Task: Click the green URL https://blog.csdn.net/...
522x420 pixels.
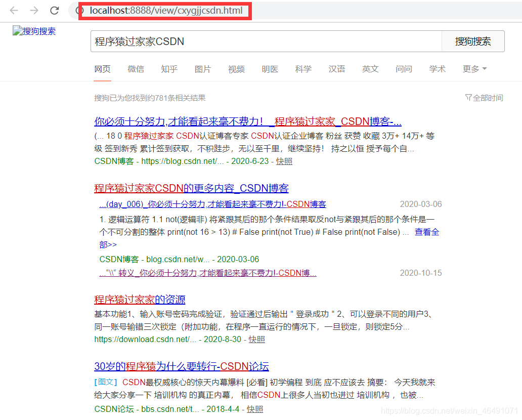Action: tap(183, 161)
